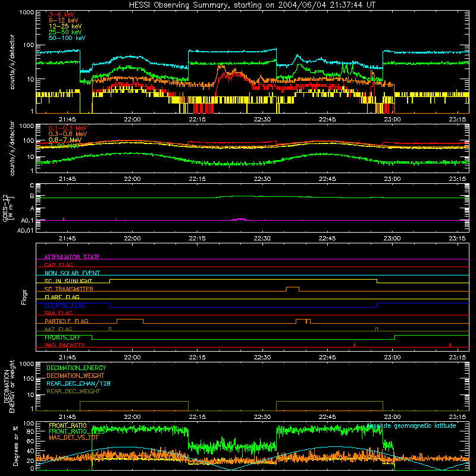Click the GOES-12 magenta flux bump

tap(240, 219)
